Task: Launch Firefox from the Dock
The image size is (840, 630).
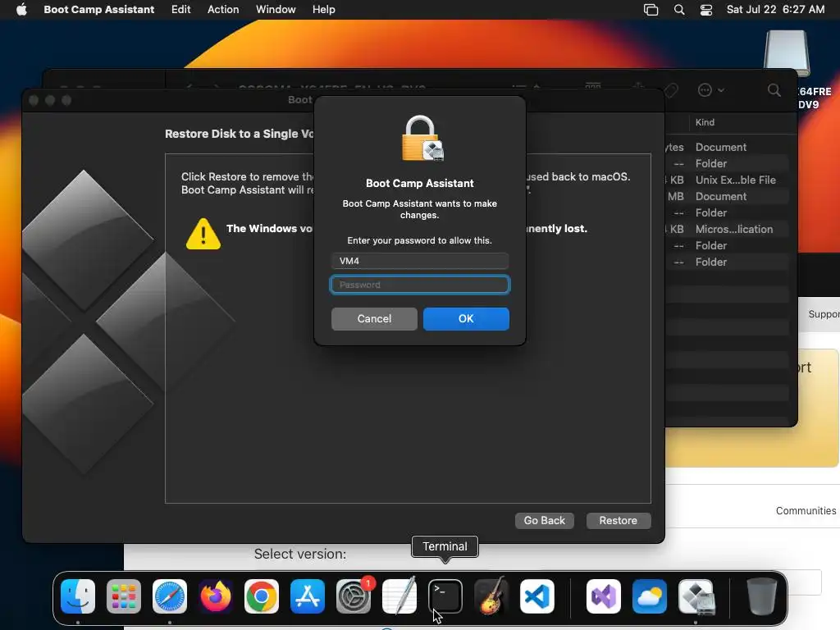Action: [x=216, y=596]
